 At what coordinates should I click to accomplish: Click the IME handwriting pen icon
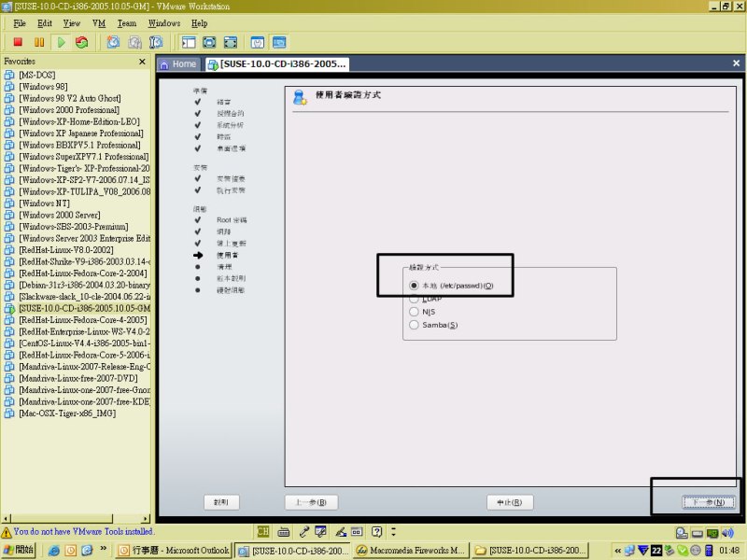(340, 531)
